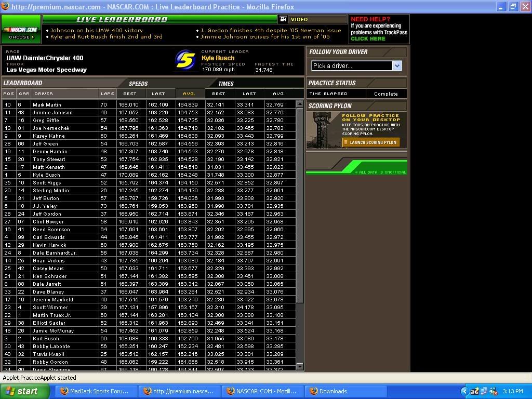
Task: Click the leaderboard vertical scrollbar thumb
Action: [300, 206]
